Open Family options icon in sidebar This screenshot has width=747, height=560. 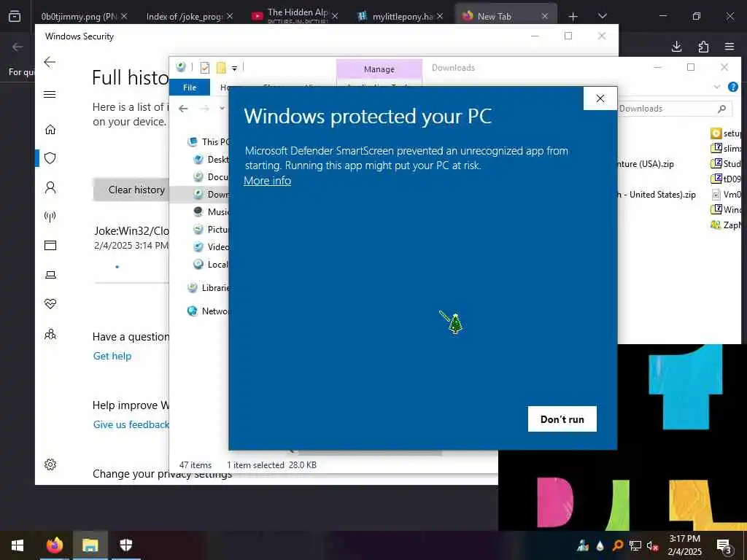50,334
